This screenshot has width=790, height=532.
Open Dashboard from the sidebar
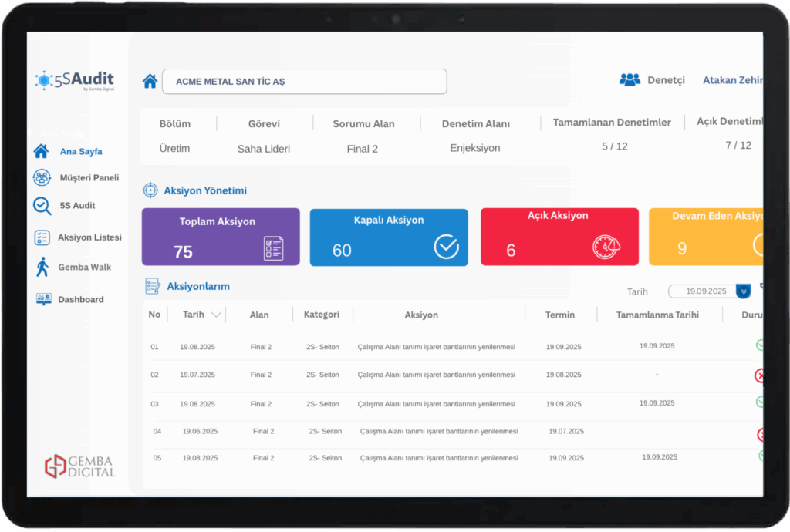pos(80,299)
